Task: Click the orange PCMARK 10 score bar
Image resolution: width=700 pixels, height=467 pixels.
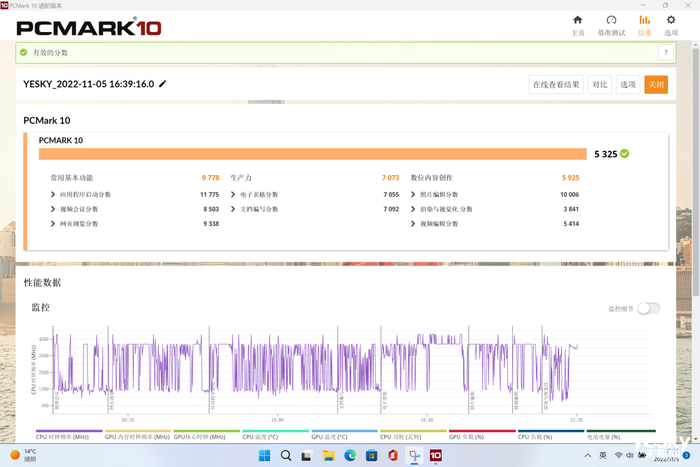Action: (312, 154)
